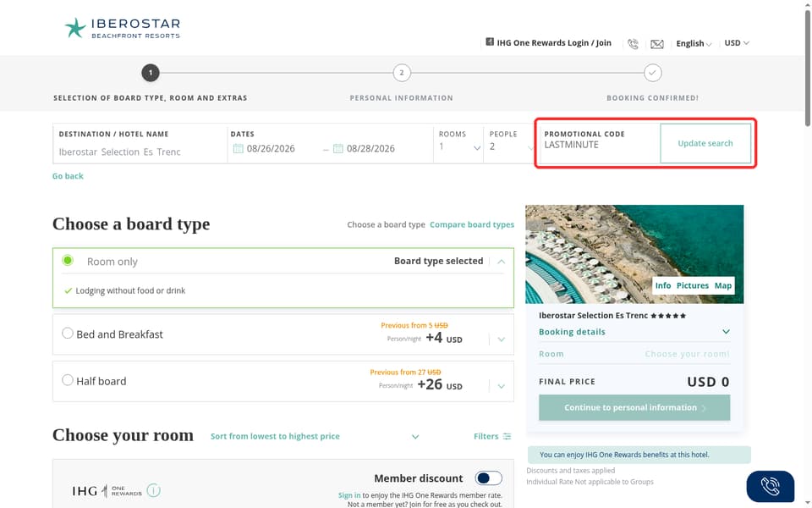812x508 pixels.
Task: Select the Bed and Breakfast radio button
Action: pos(68,334)
